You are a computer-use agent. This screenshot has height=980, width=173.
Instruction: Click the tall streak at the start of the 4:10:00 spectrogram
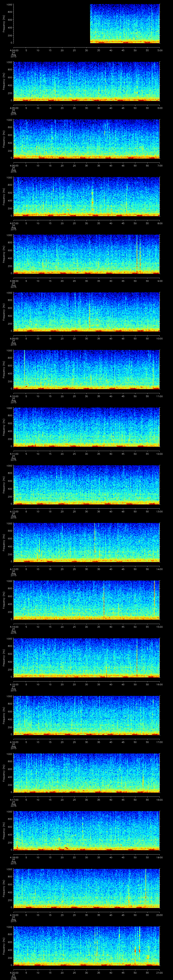(24, 367)
